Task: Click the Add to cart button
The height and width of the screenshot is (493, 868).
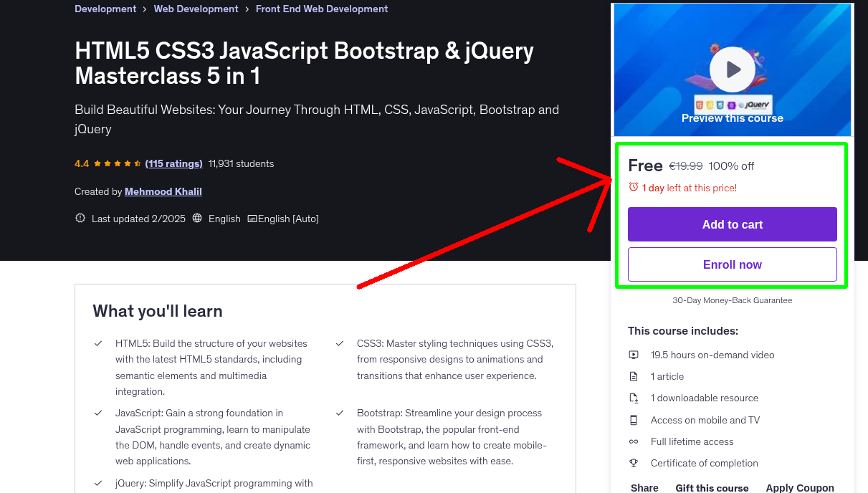Action: (x=732, y=224)
